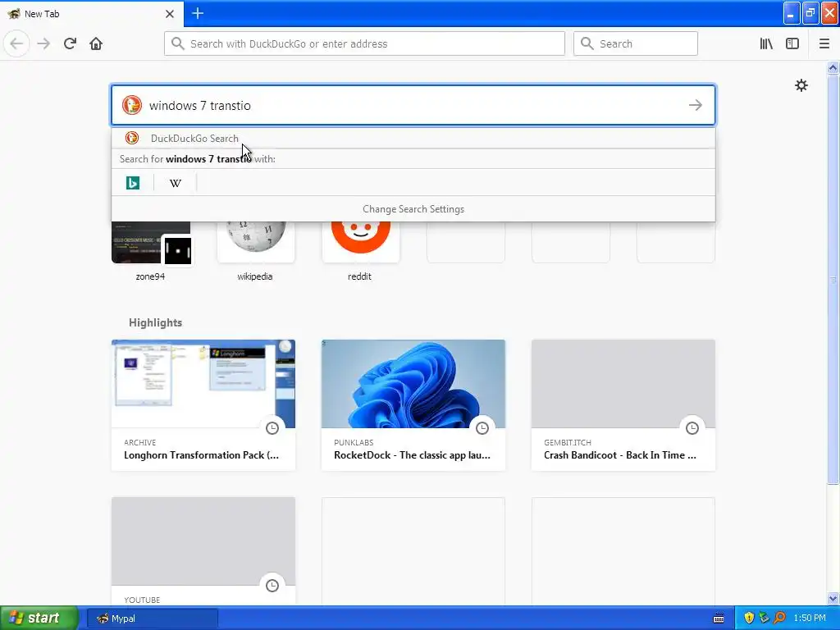Toggle the sidebar view icon

click(x=792, y=43)
